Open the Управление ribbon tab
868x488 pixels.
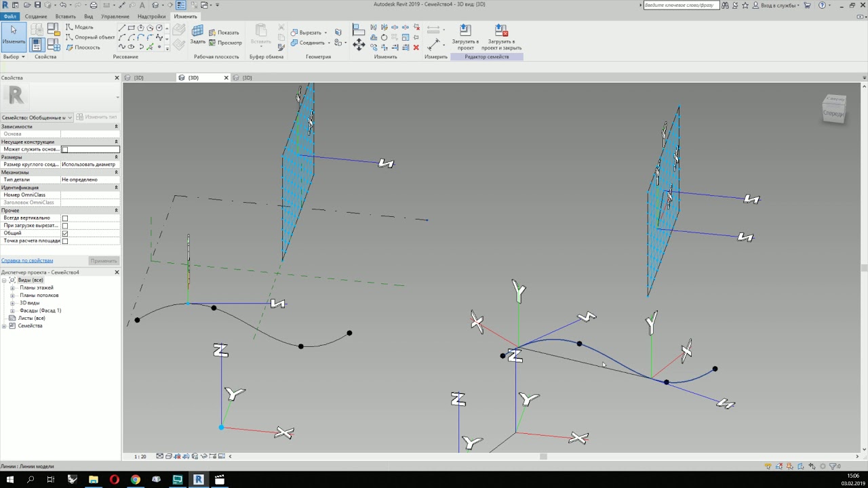[115, 16]
